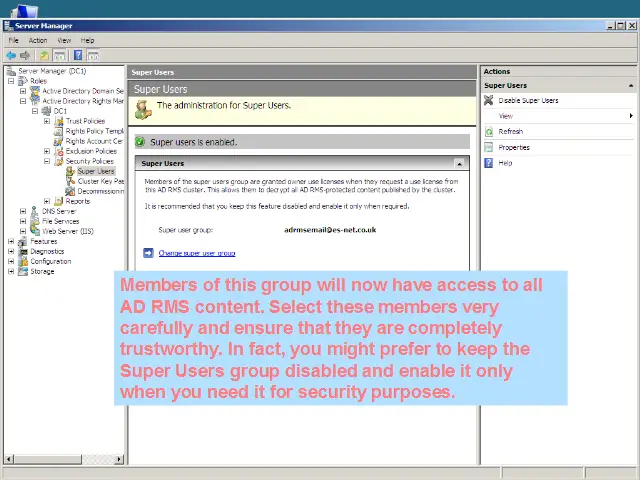The height and width of the screenshot is (480, 640).
Task: Expand the Active Directory Domain Services expander
Action: point(23,91)
